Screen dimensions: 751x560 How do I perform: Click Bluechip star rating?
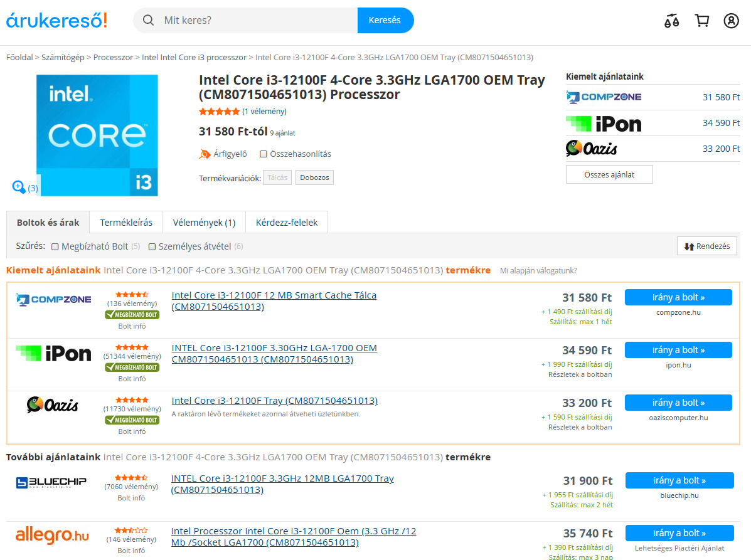(x=131, y=478)
